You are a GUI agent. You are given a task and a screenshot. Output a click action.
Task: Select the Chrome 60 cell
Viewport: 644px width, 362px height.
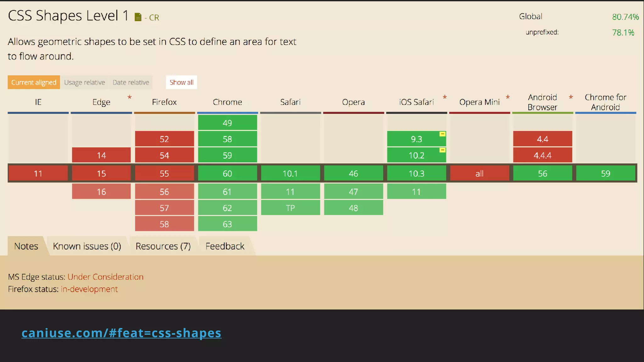pyautogui.click(x=227, y=173)
